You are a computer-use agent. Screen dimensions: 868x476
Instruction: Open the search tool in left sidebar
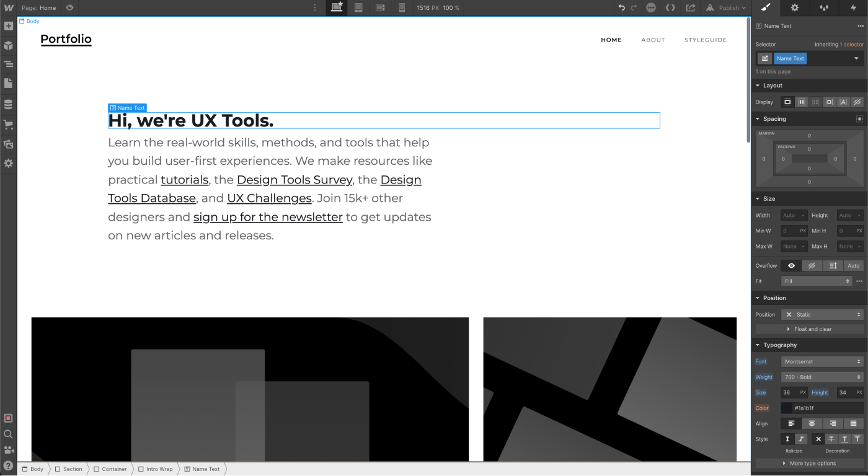[8, 434]
